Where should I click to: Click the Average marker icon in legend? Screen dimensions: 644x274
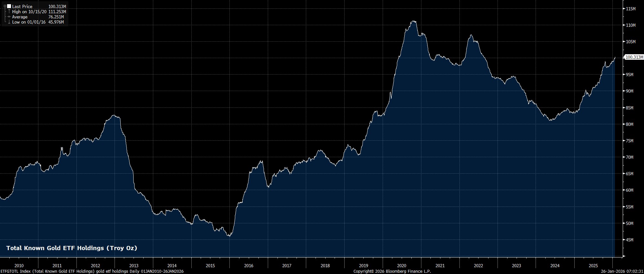(x=9, y=17)
